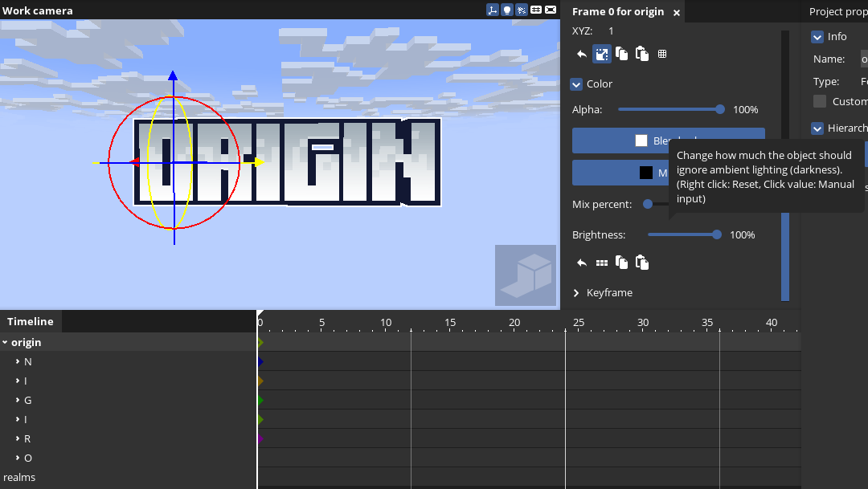Click the white blend color swatch
This screenshot has width=868, height=489.
(x=641, y=141)
